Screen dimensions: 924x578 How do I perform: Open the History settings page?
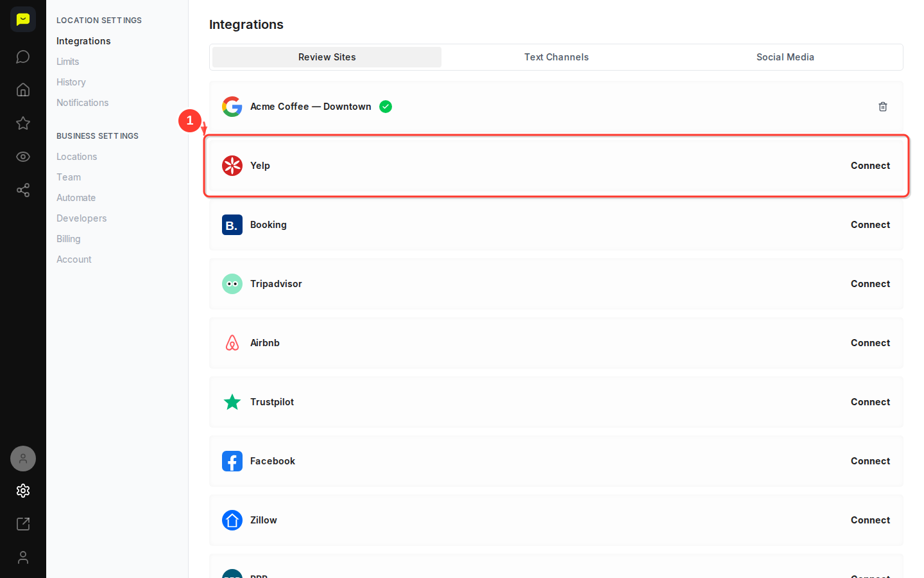click(x=71, y=82)
